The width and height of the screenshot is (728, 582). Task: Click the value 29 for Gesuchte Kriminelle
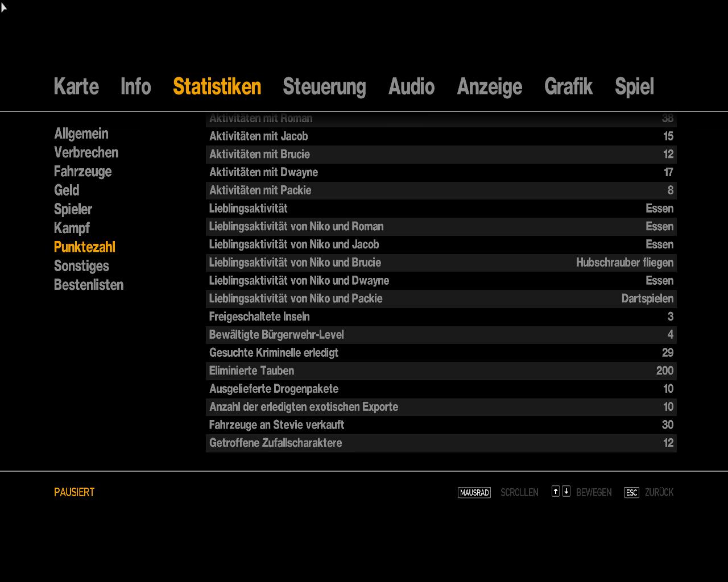click(x=668, y=353)
